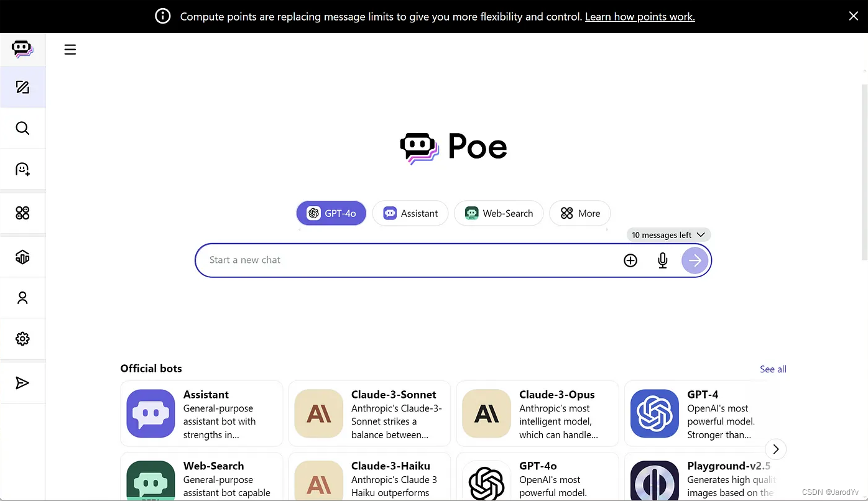The image size is (868, 501).
Task: Open the Playground-v2.5 title
Action: coord(729,466)
